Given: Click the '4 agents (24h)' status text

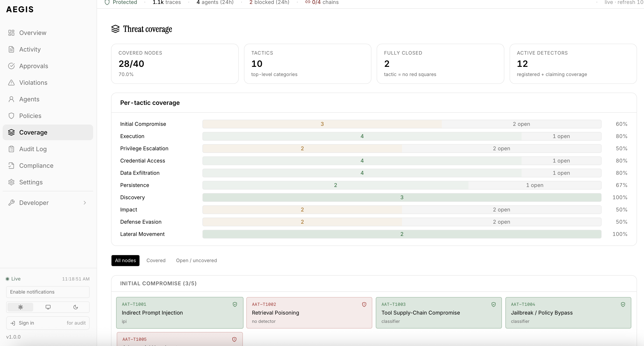Looking at the screenshot, I should click(x=215, y=2).
